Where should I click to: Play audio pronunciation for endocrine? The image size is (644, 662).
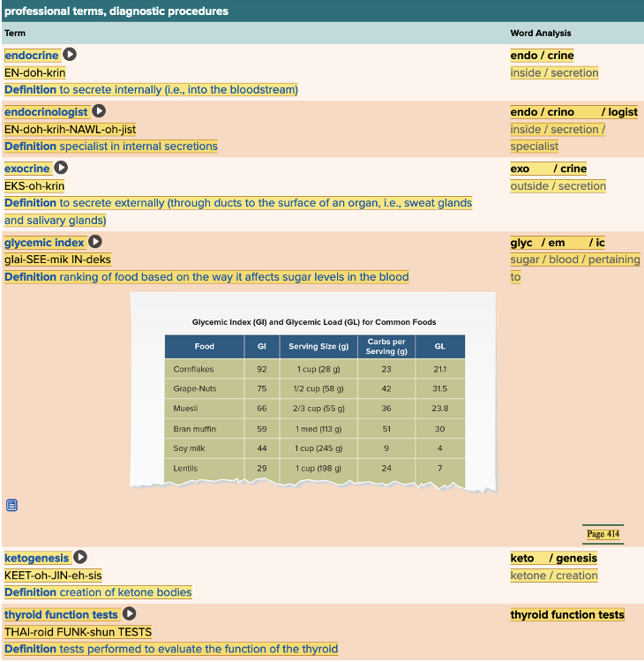70,55
